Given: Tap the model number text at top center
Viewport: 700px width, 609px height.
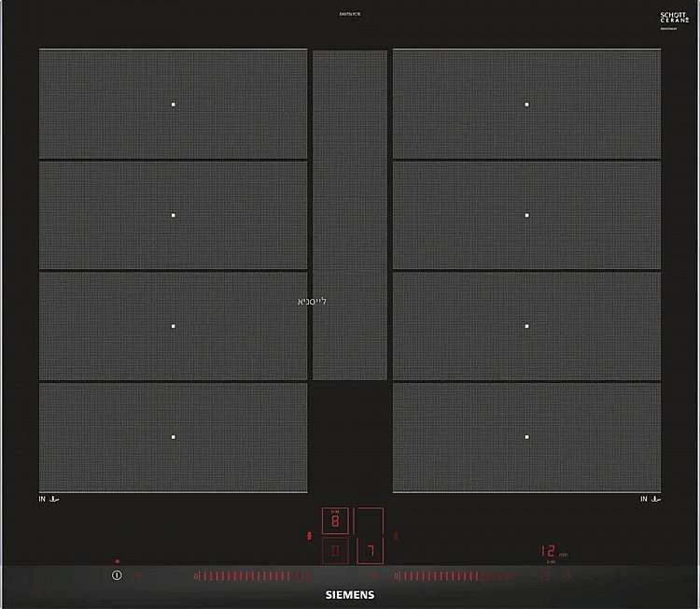Looking at the screenshot, I should click(349, 14).
